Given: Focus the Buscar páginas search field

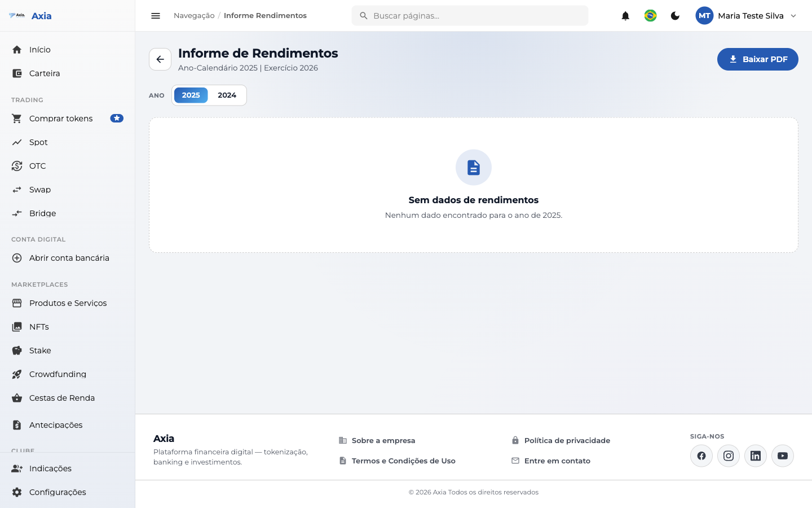Looking at the screenshot, I should pyautogui.click(x=470, y=16).
